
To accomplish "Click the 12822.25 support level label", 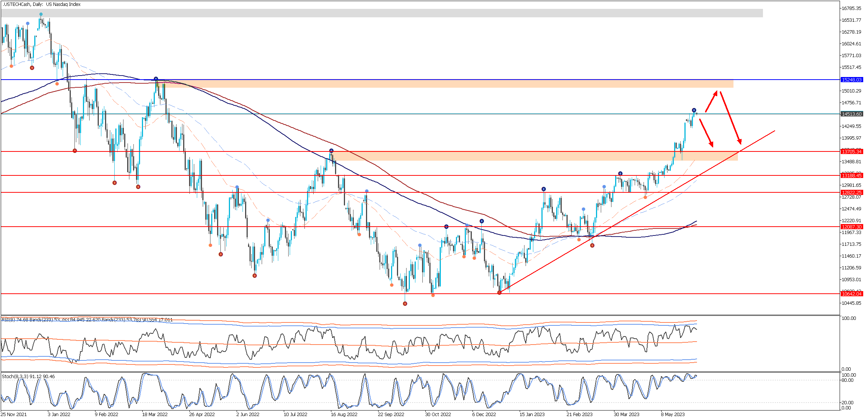I will pos(851,192).
